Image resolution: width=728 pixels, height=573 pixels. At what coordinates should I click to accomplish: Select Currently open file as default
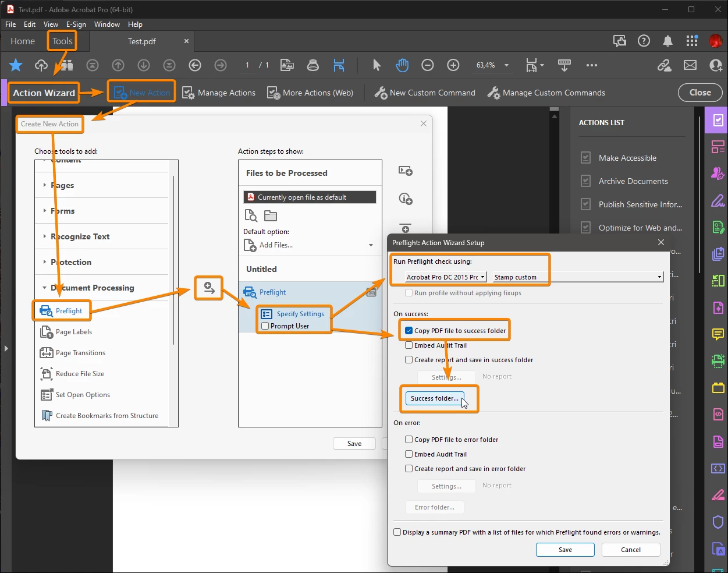[x=310, y=197]
